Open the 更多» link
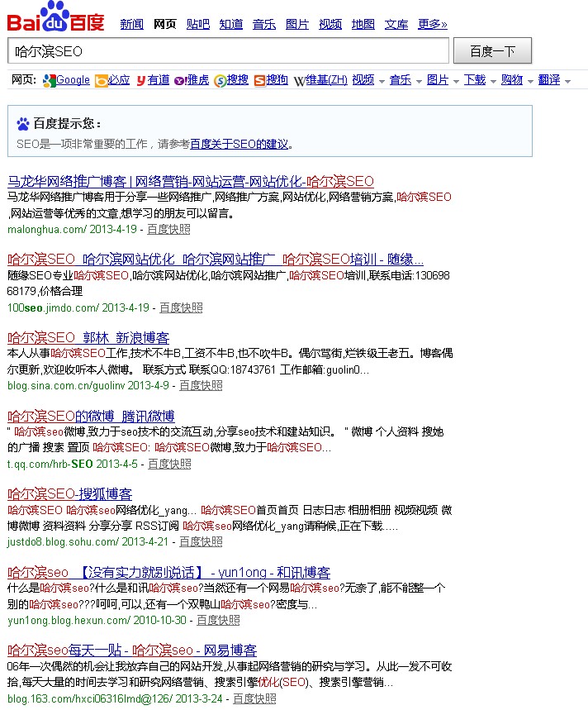This screenshot has width=588, height=710. [433, 24]
